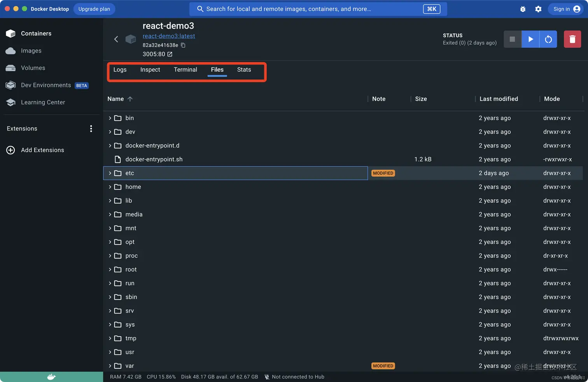Expand the var folder

pos(110,366)
